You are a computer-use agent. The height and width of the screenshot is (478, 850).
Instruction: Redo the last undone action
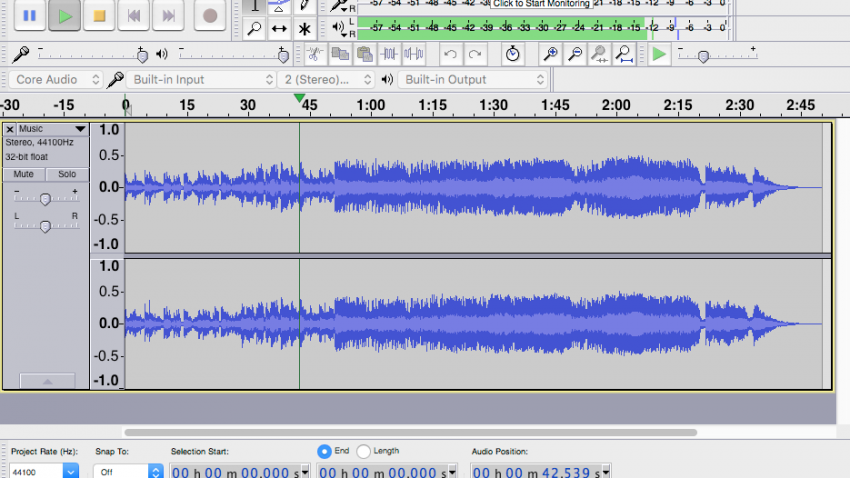coord(475,54)
